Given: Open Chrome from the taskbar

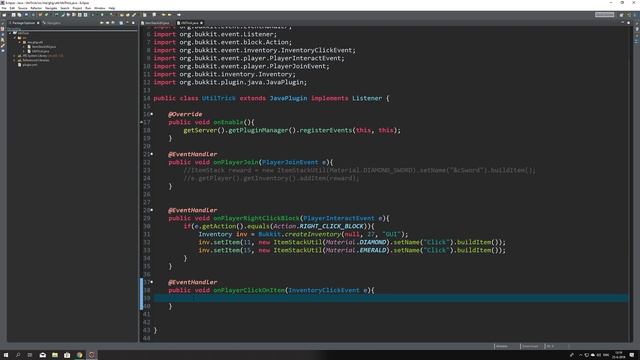Looking at the screenshot, I should click(79, 355).
